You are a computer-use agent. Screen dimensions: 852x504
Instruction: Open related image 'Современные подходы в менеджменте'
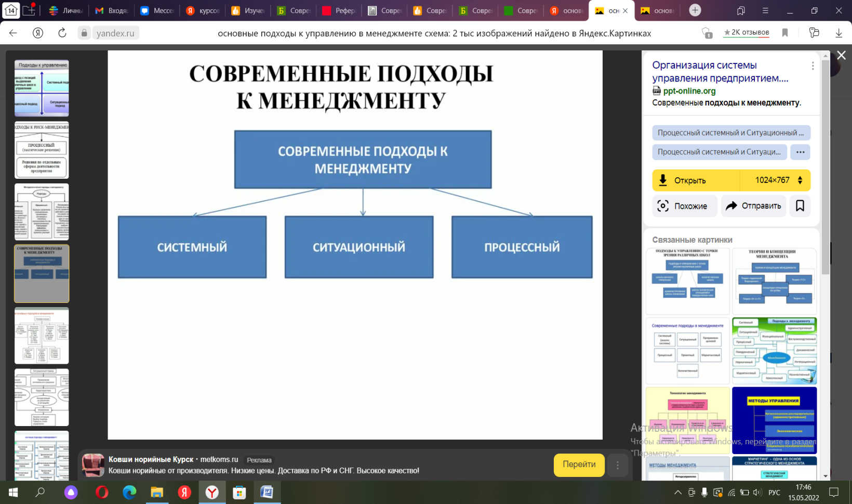pyautogui.click(x=688, y=351)
